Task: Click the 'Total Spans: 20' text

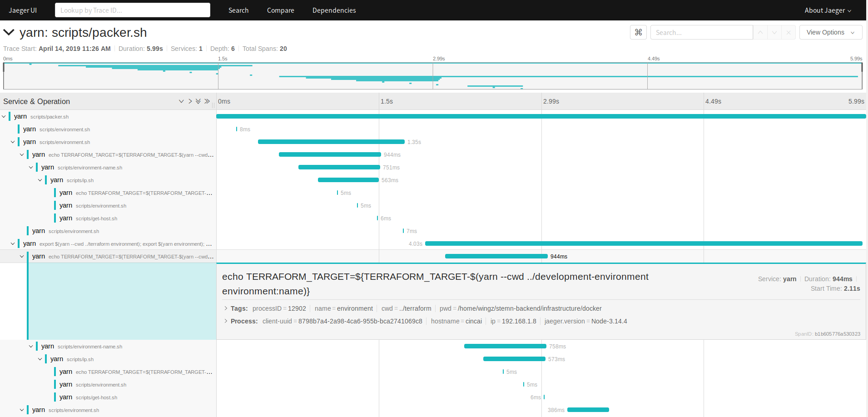Action: [265, 49]
